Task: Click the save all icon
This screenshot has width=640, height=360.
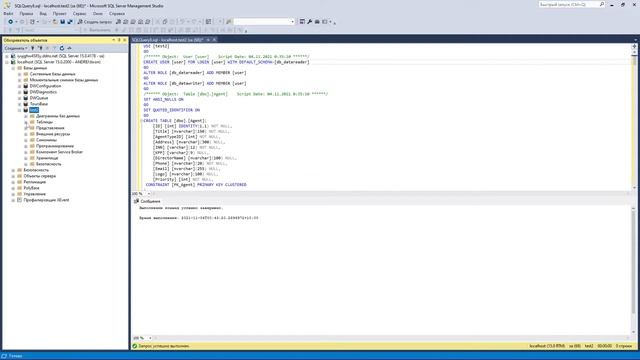Action: 70,22
